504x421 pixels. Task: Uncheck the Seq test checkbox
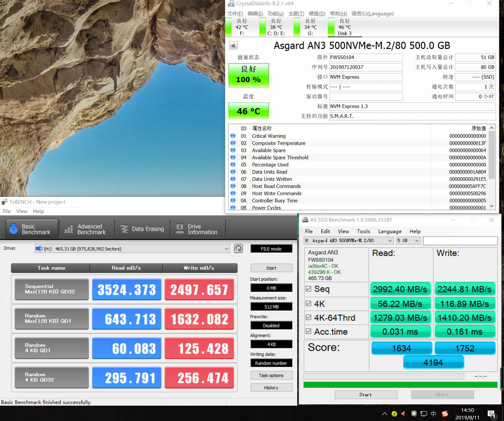click(x=309, y=289)
